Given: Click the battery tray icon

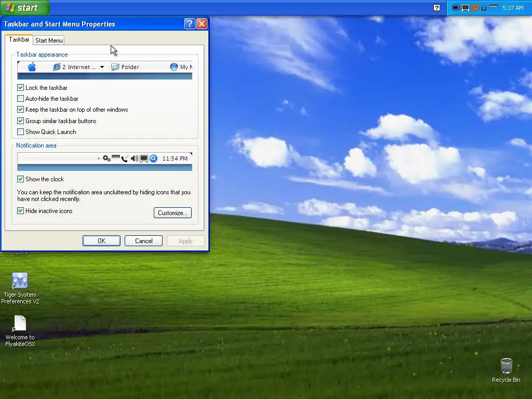Looking at the screenshot, I should pyautogui.click(x=456, y=8).
